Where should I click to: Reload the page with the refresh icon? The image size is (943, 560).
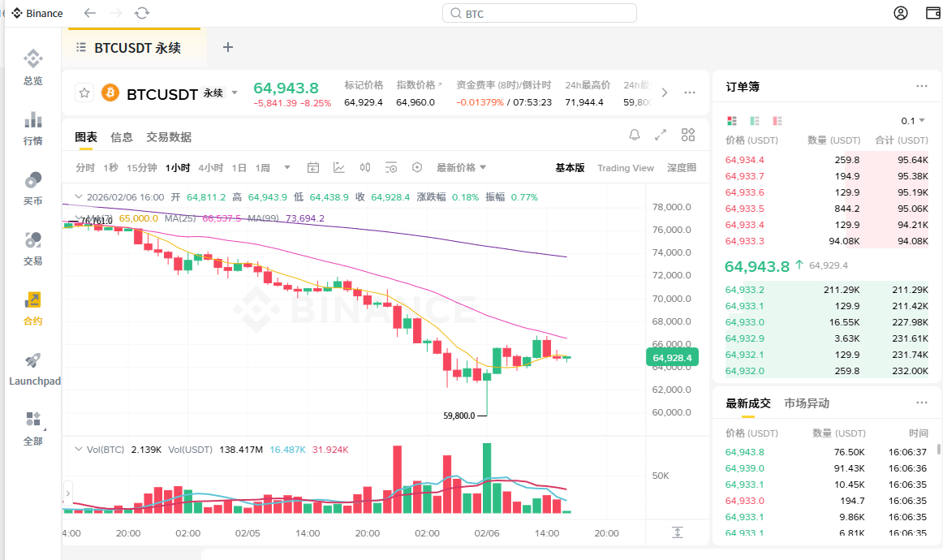coord(142,13)
